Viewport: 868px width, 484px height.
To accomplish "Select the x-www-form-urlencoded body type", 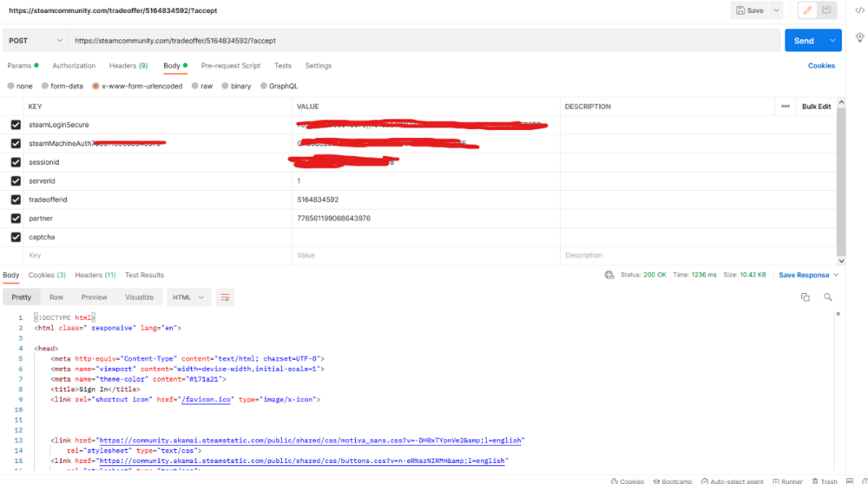I will [x=95, y=86].
